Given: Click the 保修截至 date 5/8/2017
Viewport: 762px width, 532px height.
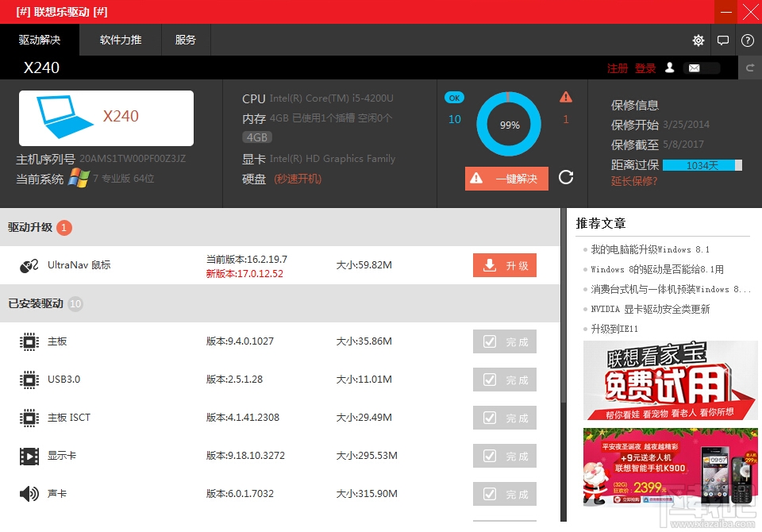Looking at the screenshot, I should click(x=683, y=145).
